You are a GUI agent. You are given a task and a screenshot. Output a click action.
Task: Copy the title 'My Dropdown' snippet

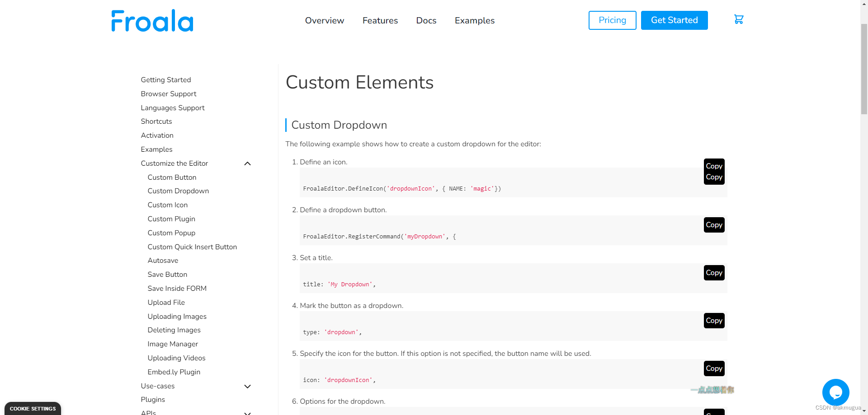tap(714, 273)
